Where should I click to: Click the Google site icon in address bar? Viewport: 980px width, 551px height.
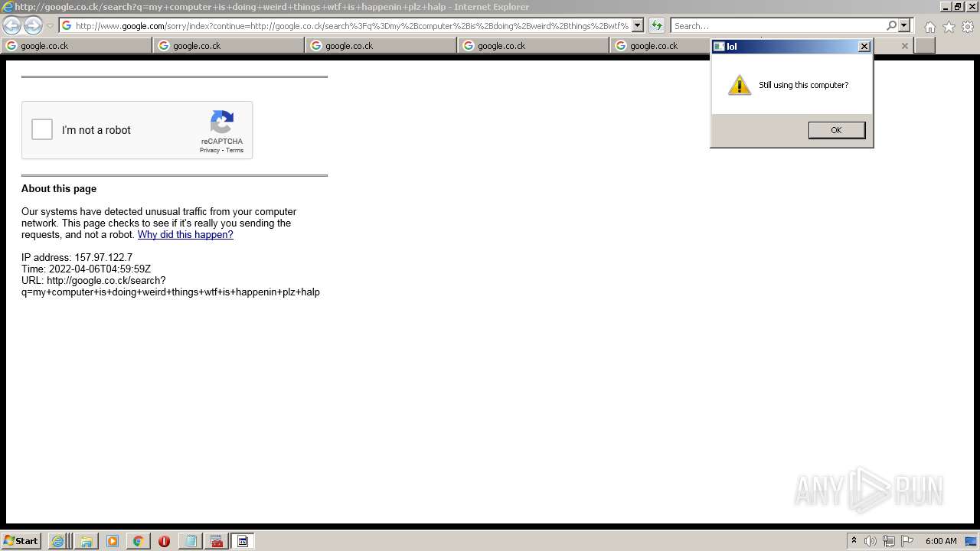coord(67,25)
